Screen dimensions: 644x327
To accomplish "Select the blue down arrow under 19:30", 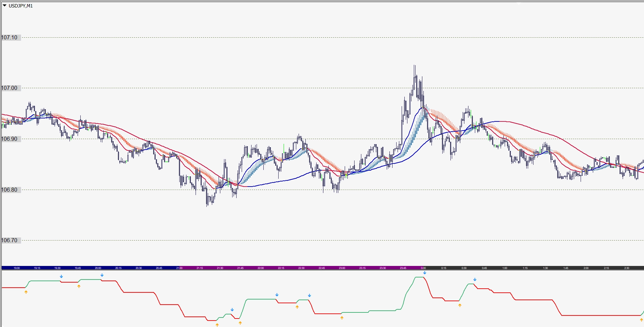I will 61,276.
